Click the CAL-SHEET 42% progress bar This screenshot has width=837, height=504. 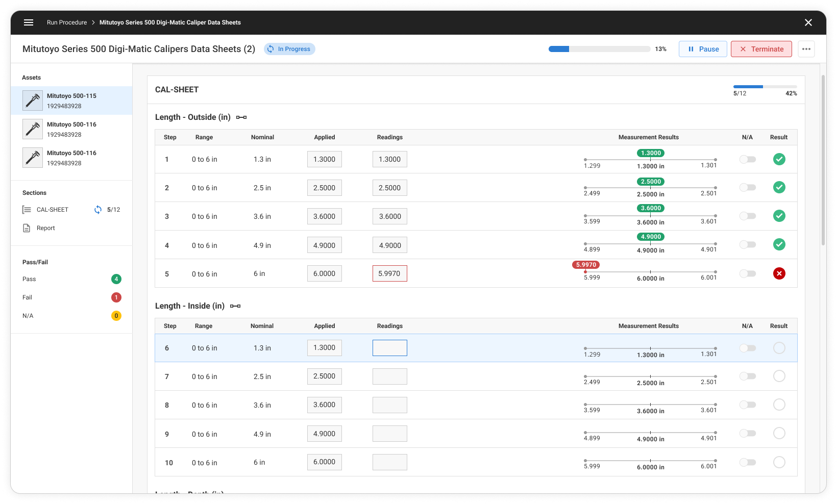coord(765,87)
